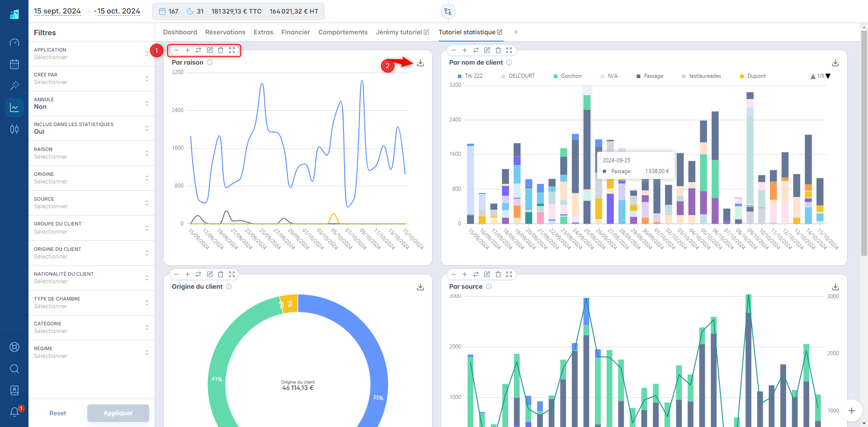
Task: Delete the Origine du client widget
Action: 221,274
